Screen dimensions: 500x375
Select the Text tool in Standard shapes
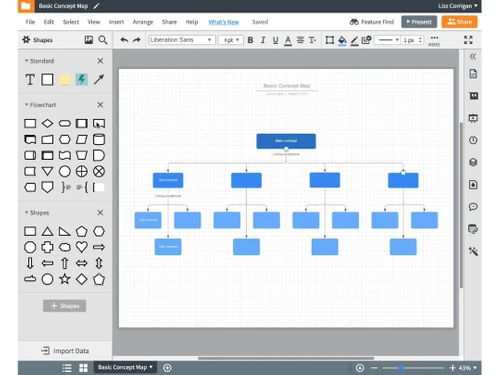[x=30, y=80]
